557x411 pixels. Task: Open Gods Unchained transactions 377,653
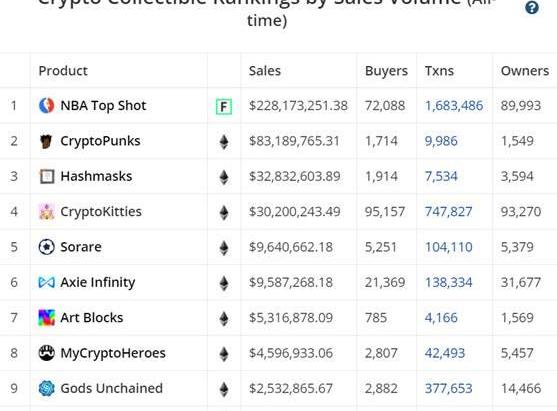click(x=448, y=388)
